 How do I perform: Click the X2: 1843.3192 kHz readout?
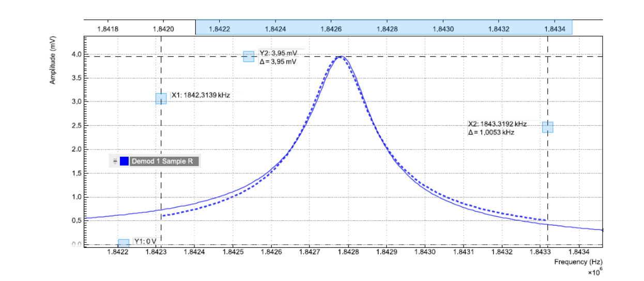pos(497,124)
